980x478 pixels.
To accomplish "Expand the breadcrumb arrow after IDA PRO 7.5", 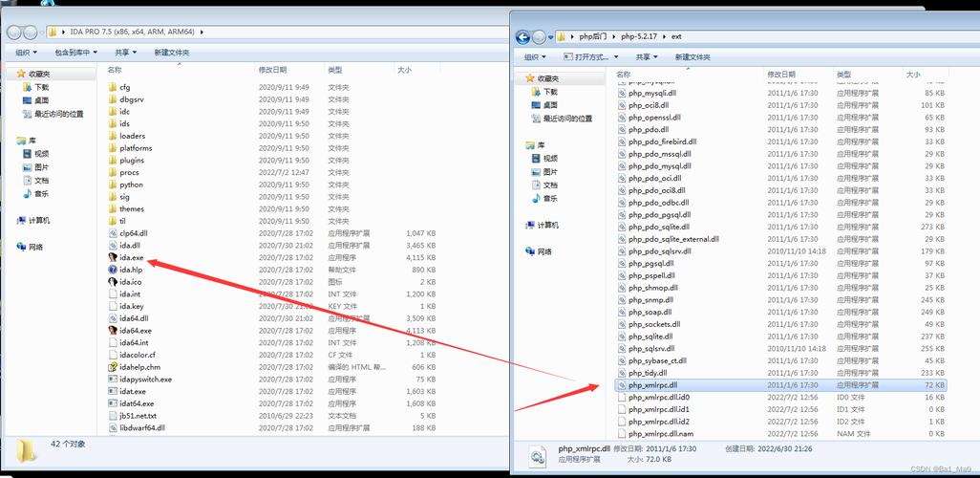I will point(202,32).
